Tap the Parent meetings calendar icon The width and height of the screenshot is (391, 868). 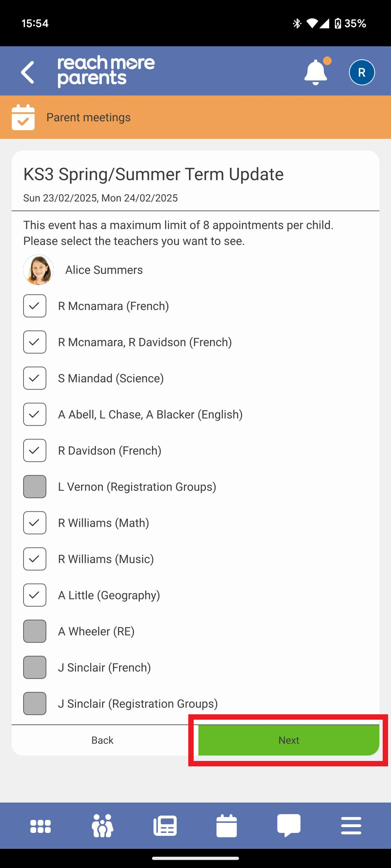click(23, 117)
